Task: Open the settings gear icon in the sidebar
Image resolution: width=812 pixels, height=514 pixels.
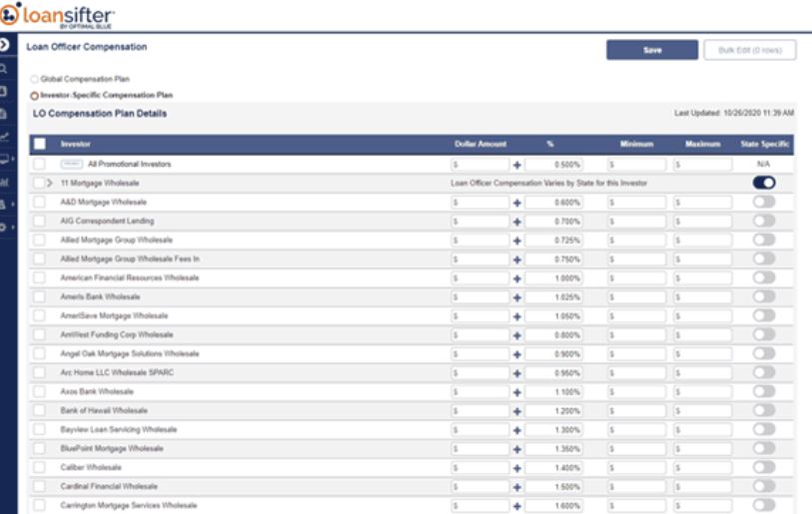Action: pyautogui.click(x=3, y=228)
